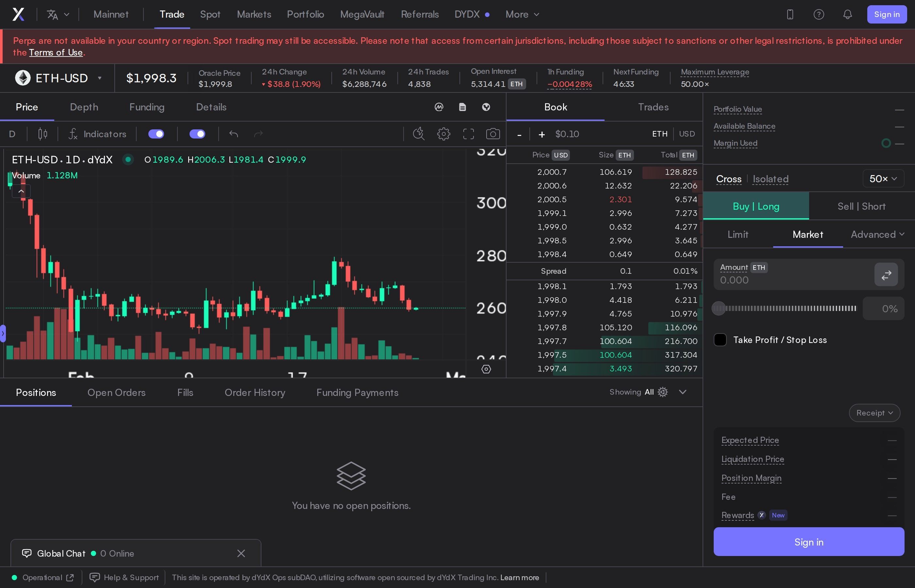Close the Global Chat panel
915x588 pixels.
click(x=241, y=553)
